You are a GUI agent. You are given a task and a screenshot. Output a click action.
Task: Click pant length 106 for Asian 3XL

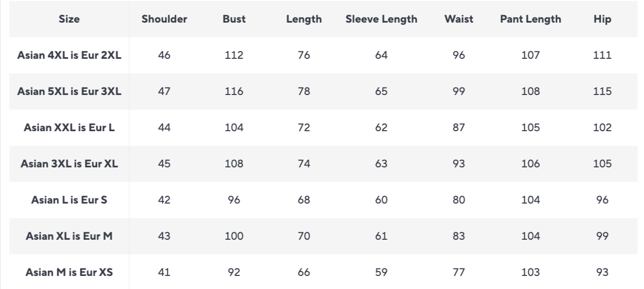tap(530, 164)
